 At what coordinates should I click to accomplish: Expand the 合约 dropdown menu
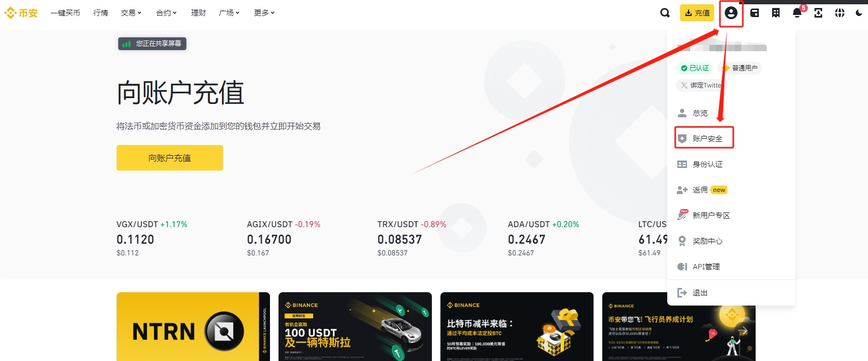click(166, 13)
